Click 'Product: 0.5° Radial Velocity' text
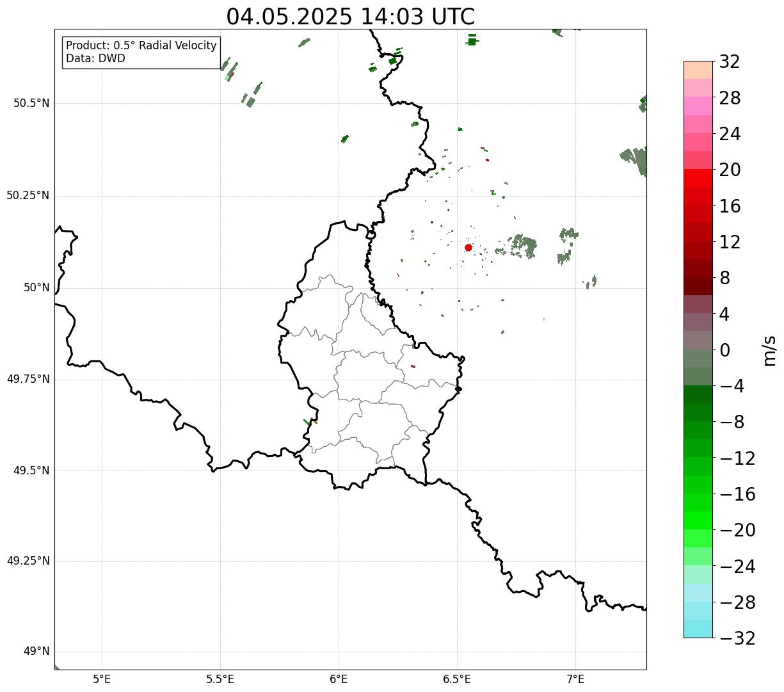The height and width of the screenshot is (692, 784). click(x=141, y=46)
